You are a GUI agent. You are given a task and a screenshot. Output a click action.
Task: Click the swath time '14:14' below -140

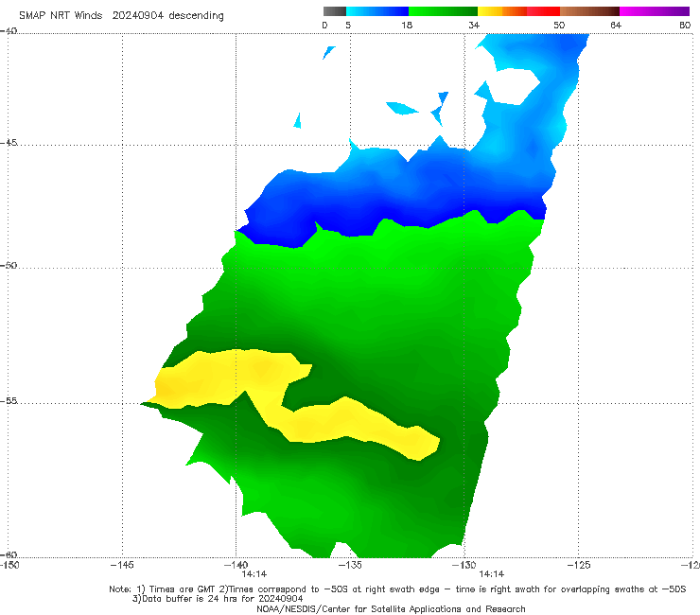coord(254,574)
